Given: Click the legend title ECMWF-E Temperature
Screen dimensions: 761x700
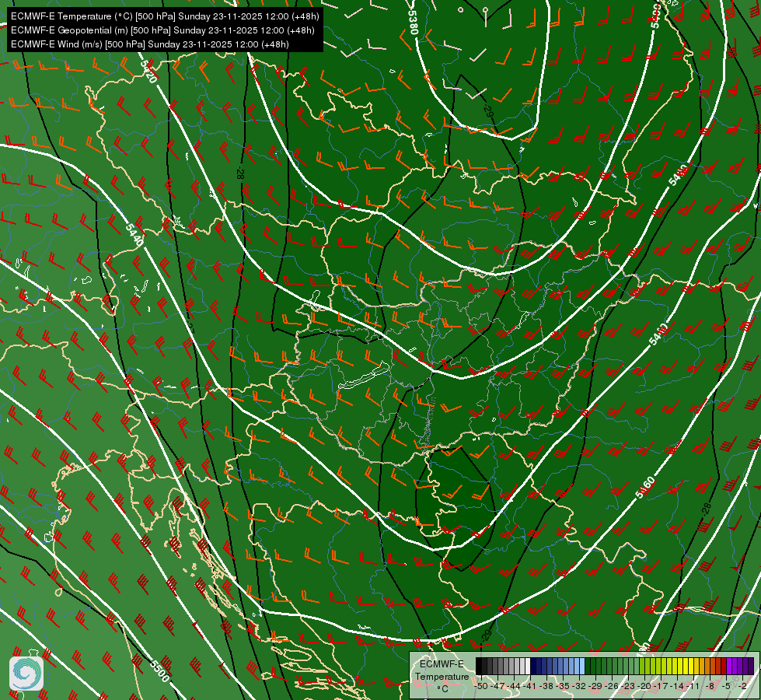Looking at the screenshot, I should pos(442,670).
